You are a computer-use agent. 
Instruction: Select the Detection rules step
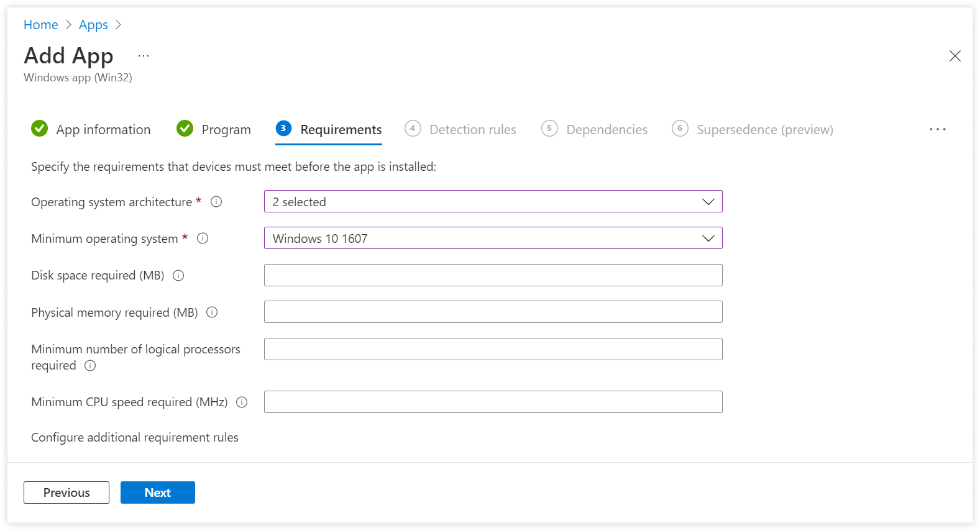tap(460, 129)
